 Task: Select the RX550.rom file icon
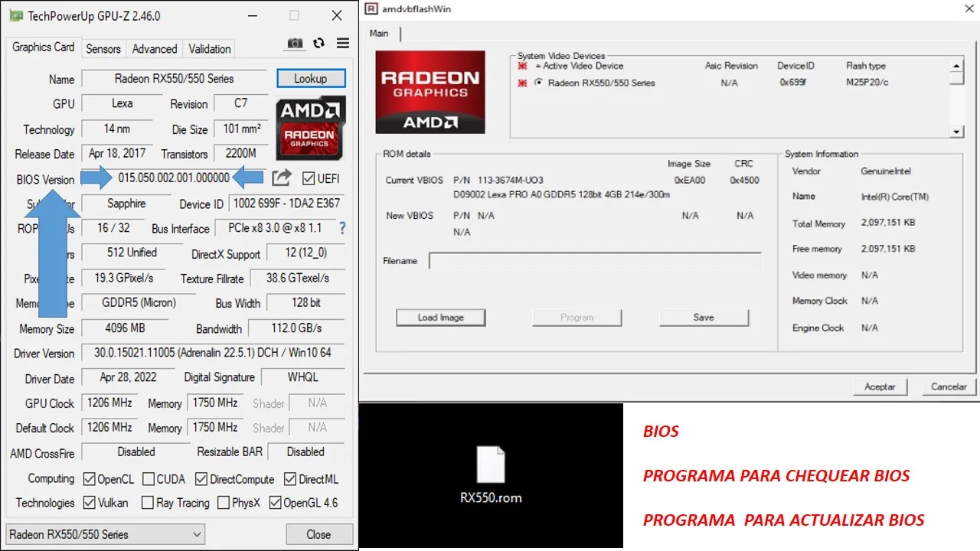[491, 465]
